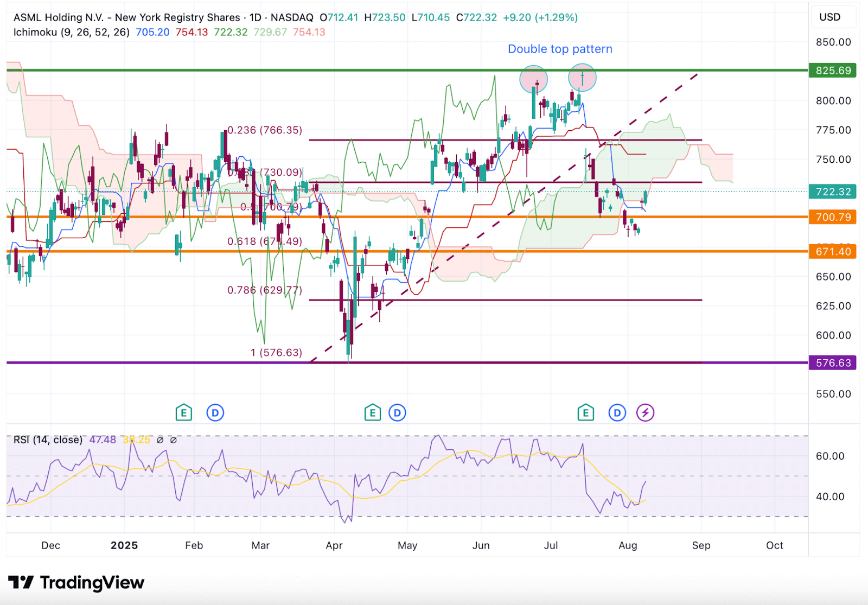
Task: Select the lightning split event icon
Action: [645, 412]
